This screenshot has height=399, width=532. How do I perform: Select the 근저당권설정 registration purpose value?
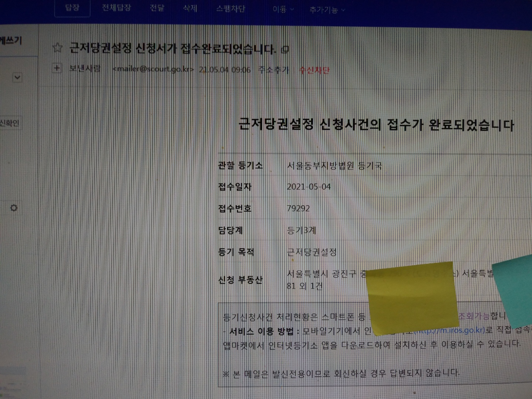click(312, 252)
